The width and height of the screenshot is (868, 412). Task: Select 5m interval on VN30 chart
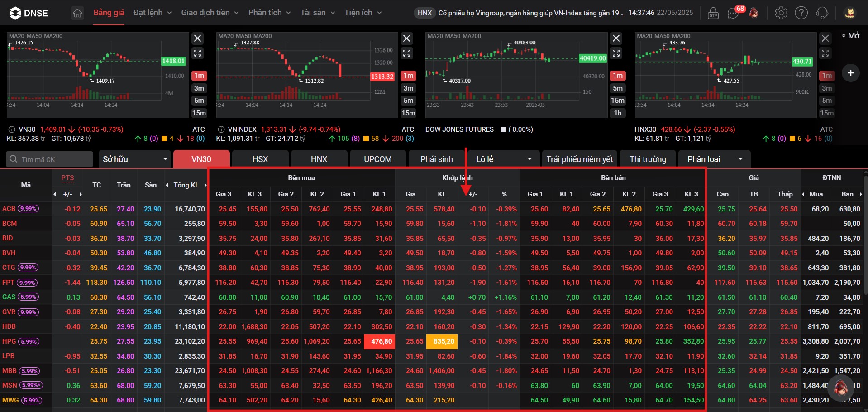[199, 101]
